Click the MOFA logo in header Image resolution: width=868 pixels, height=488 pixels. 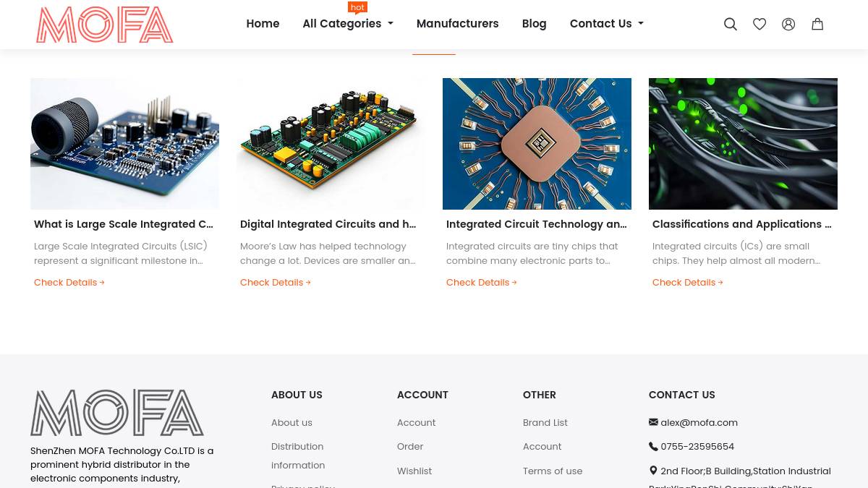(105, 25)
